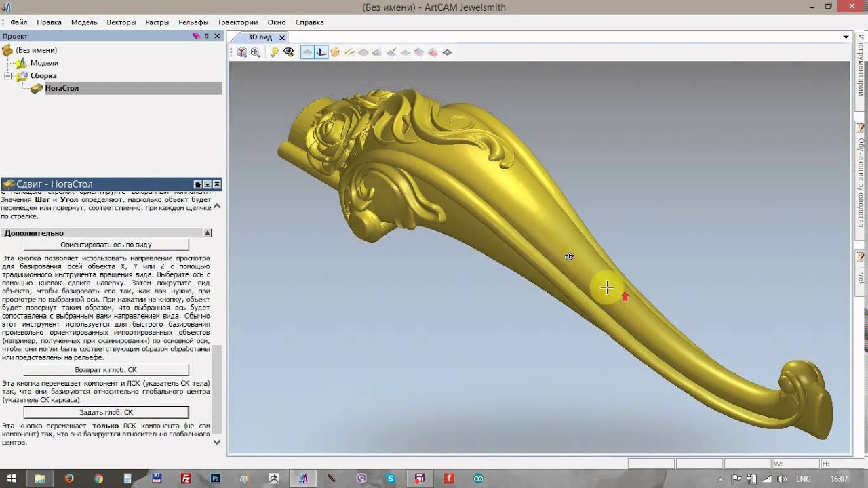Image resolution: width=868 pixels, height=488 pixels.
Task: Select the Сборка tree item
Action: 43,76
